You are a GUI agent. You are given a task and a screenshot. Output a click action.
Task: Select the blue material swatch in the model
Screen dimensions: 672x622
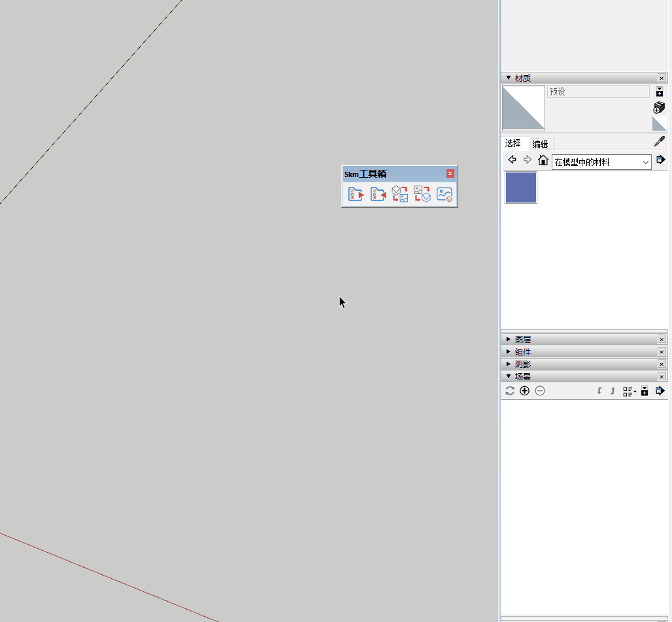pyautogui.click(x=520, y=188)
